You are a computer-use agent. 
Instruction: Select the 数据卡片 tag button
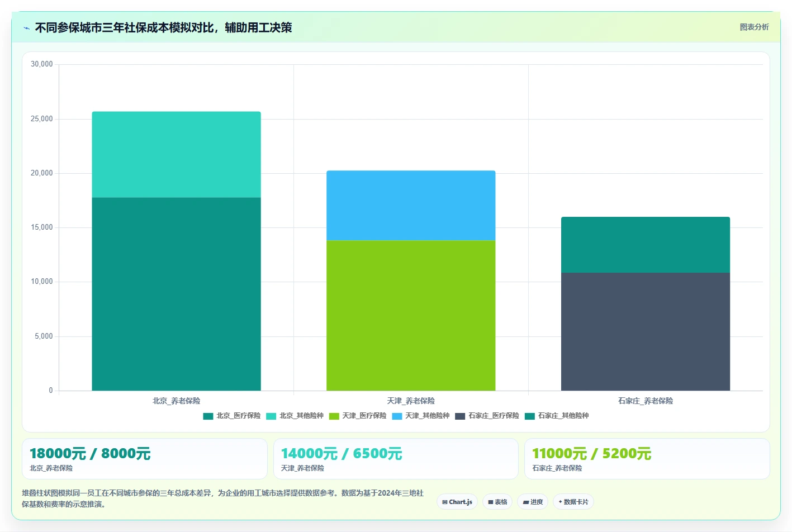573,502
